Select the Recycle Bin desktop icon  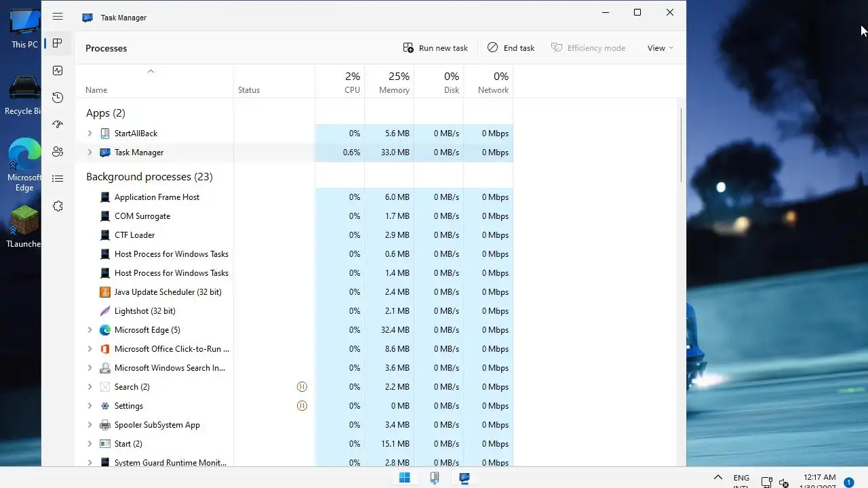pos(22,95)
